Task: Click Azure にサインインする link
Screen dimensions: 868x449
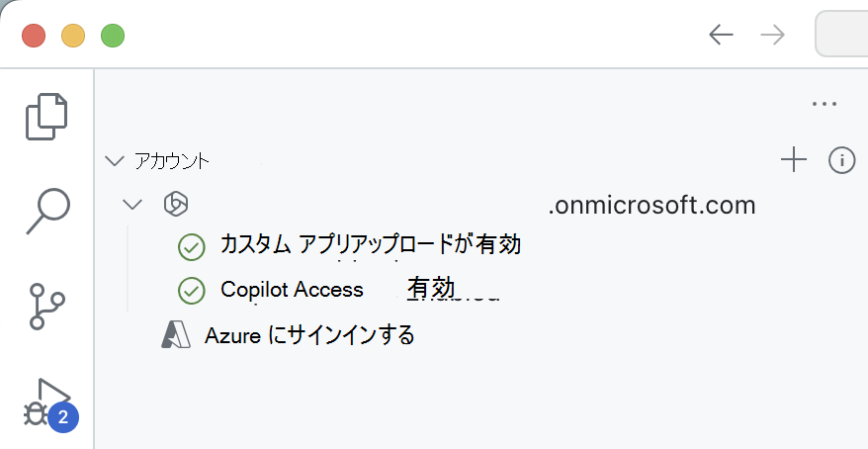Action: (x=308, y=335)
